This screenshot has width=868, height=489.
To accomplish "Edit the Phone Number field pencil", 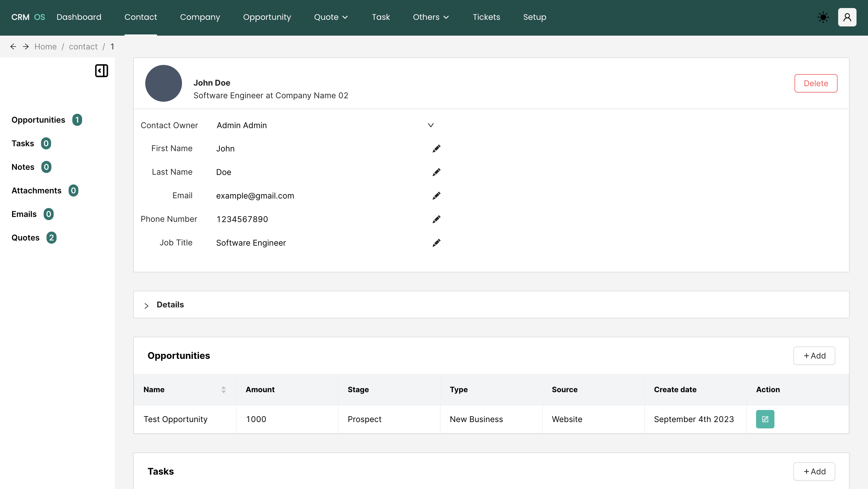I will [436, 219].
